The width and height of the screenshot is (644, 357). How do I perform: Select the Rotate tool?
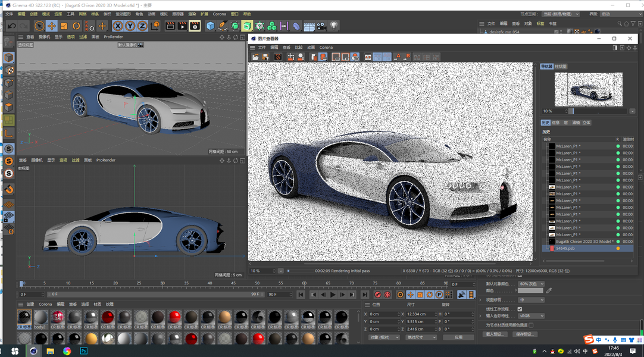[x=76, y=26]
